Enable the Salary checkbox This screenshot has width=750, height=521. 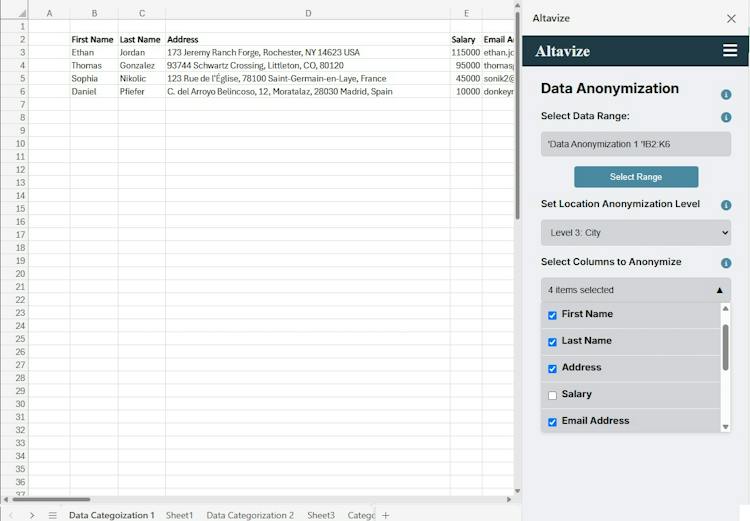552,395
